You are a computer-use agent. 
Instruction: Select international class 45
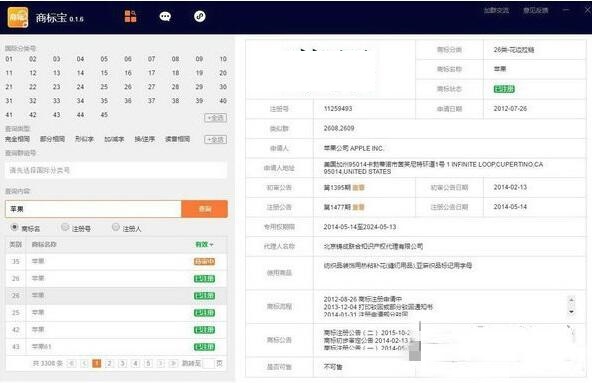pyautogui.click(x=104, y=115)
